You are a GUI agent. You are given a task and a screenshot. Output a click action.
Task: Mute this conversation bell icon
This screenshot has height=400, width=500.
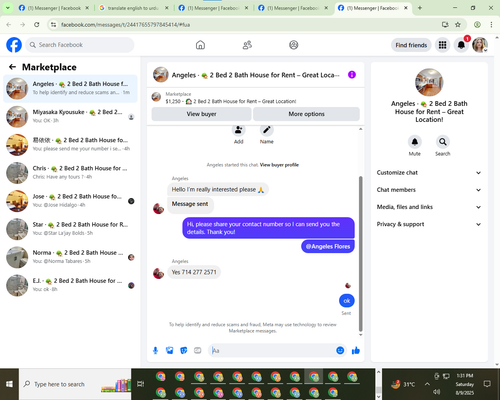click(415, 142)
